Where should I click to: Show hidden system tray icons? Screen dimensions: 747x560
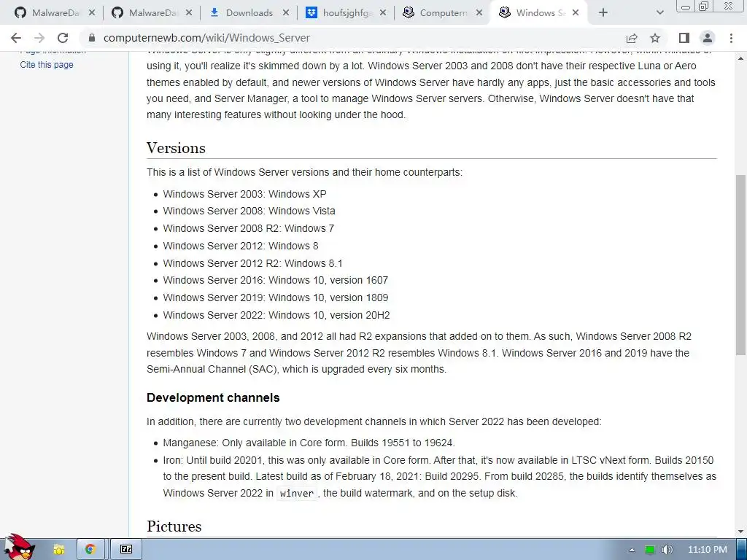632,550
